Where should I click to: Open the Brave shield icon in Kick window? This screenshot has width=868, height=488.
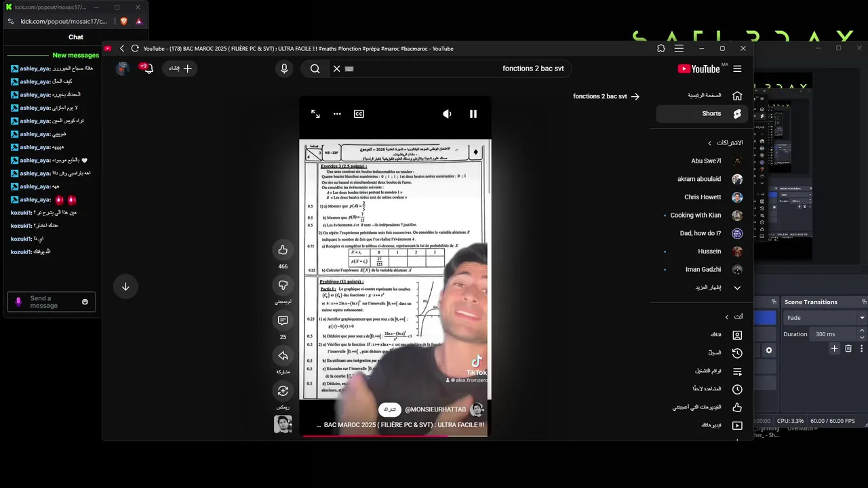coord(123,21)
